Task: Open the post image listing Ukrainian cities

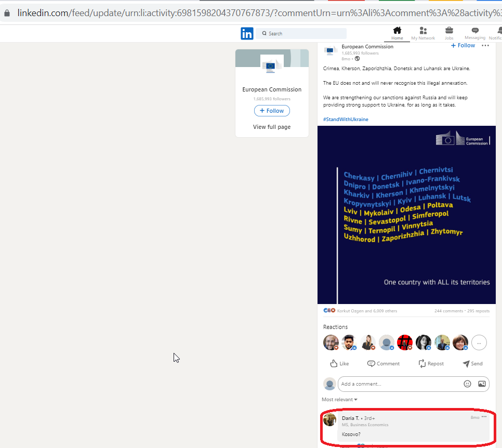Action: [406, 215]
